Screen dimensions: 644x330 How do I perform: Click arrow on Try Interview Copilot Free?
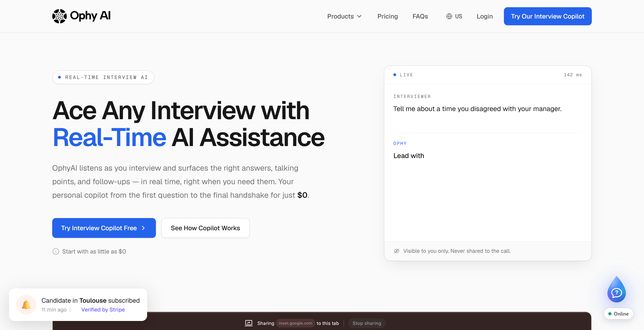tap(143, 228)
